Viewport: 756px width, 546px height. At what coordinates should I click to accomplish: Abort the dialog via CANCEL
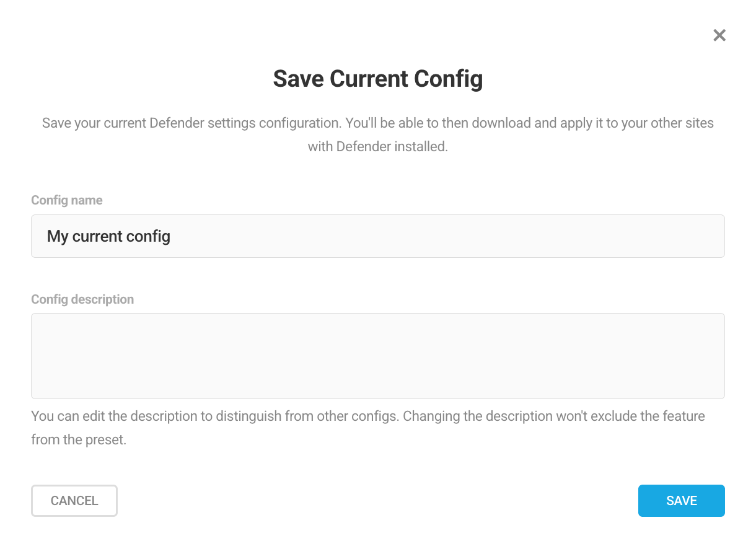tap(74, 501)
